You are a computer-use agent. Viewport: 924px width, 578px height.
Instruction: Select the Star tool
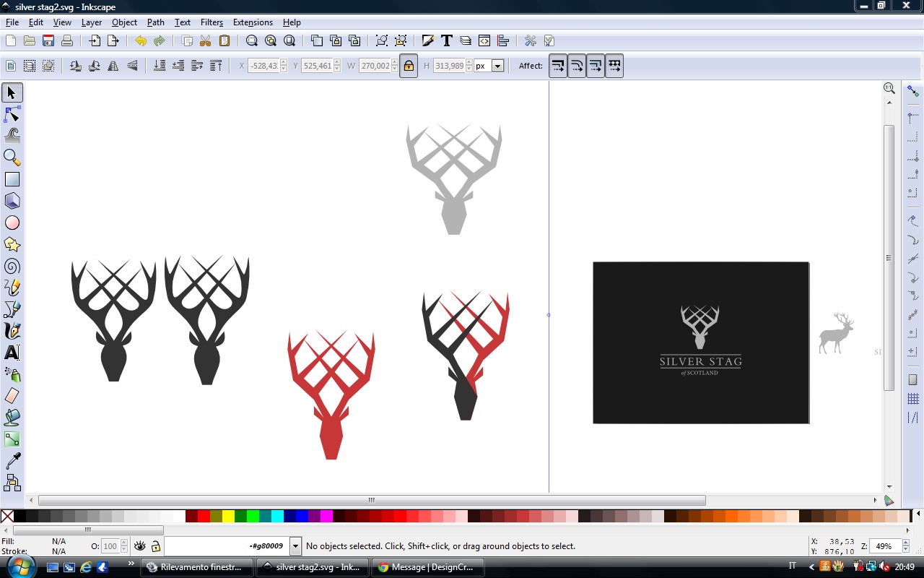coord(12,245)
